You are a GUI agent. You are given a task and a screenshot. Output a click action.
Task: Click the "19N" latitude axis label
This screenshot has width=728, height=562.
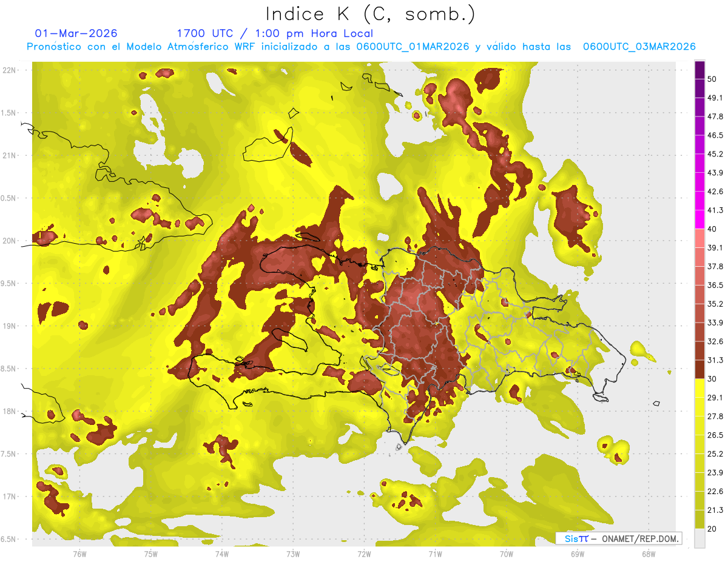(10, 326)
